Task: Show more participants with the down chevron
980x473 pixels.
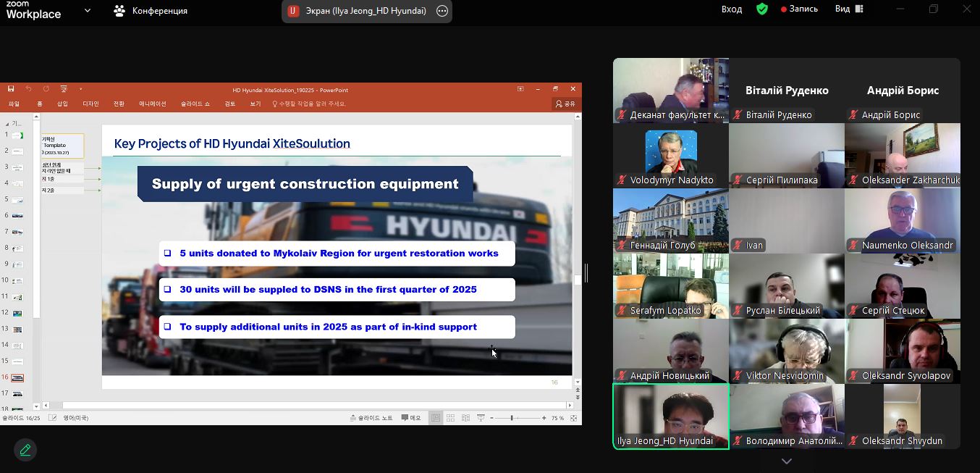Action: tap(787, 461)
